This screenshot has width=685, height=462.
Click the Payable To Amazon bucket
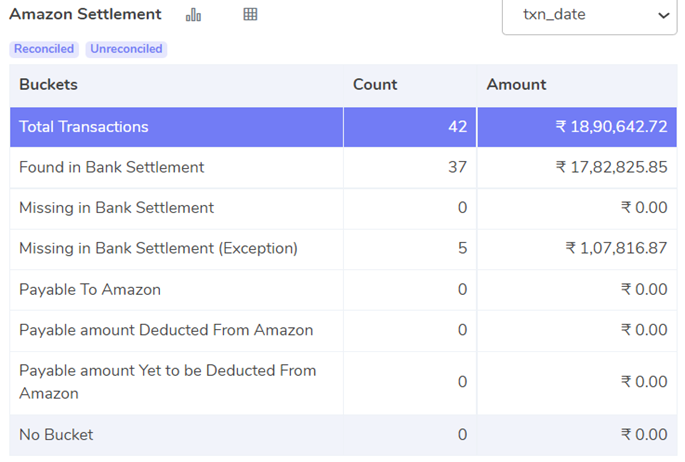[343, 290]
